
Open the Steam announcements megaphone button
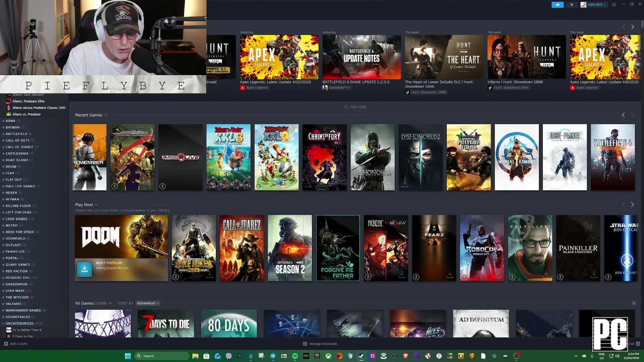(557, 5)
